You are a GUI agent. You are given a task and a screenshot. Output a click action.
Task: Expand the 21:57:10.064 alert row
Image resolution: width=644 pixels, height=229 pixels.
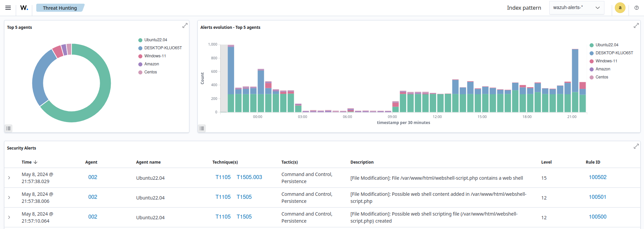(x=9, y=217)
